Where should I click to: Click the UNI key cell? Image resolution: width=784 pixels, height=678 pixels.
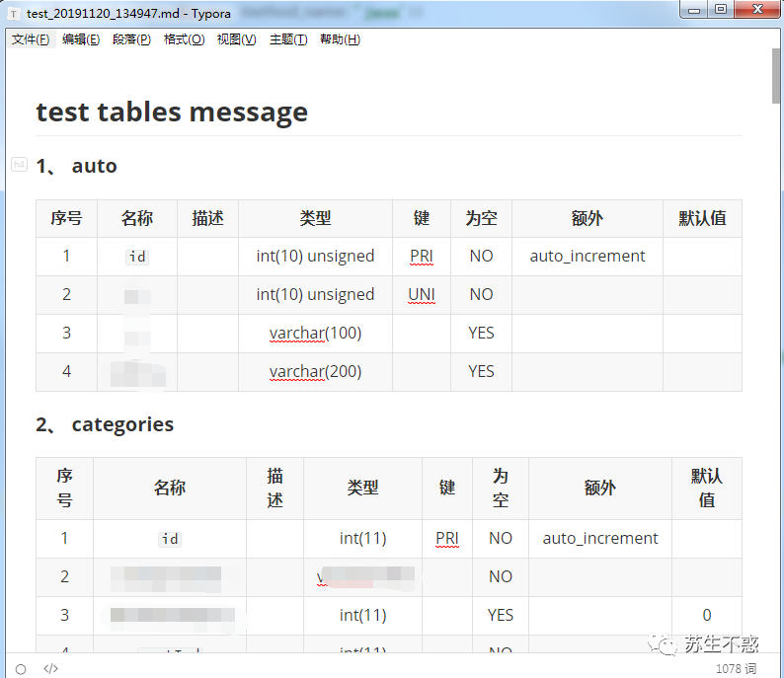click(422, 295)
